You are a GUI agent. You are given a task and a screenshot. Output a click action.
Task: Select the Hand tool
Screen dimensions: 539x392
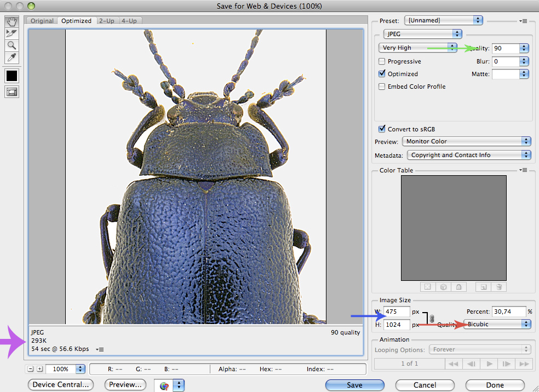[x=12, y=21]
